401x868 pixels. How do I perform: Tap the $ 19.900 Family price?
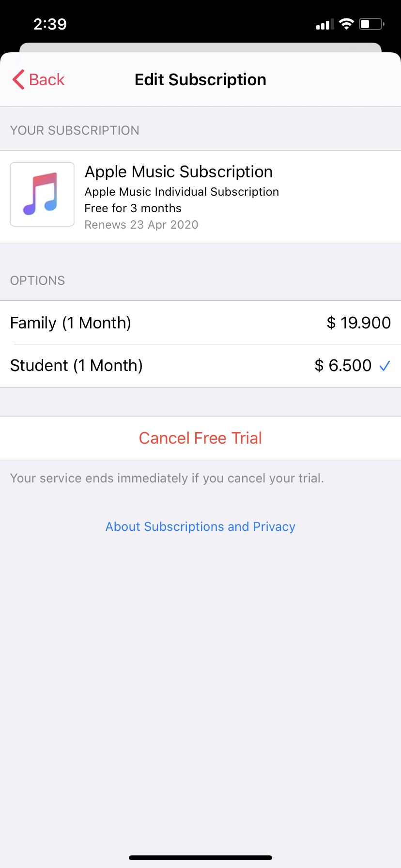click(x=358, y=323)
